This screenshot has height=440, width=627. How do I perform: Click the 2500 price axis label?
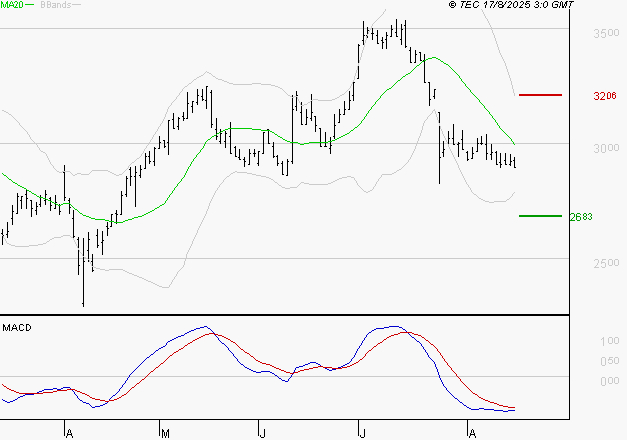pyautogui.click(x=606, y=263)
